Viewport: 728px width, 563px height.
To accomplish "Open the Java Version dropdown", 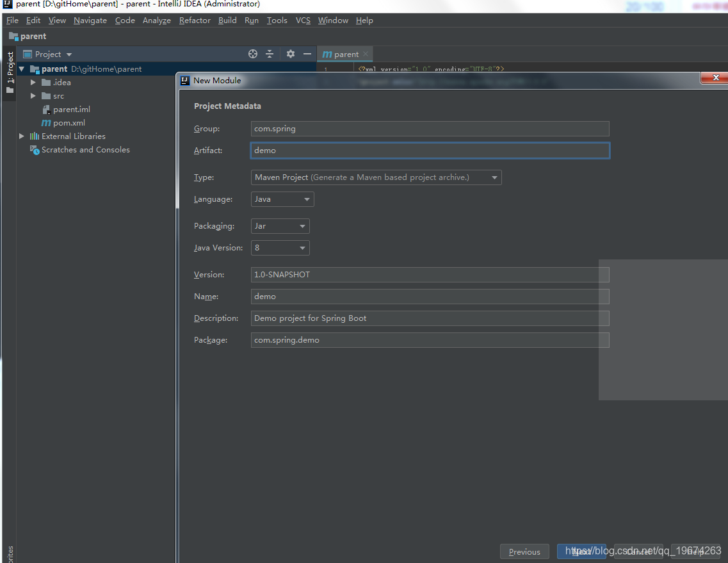I will [x=280, y=248].
